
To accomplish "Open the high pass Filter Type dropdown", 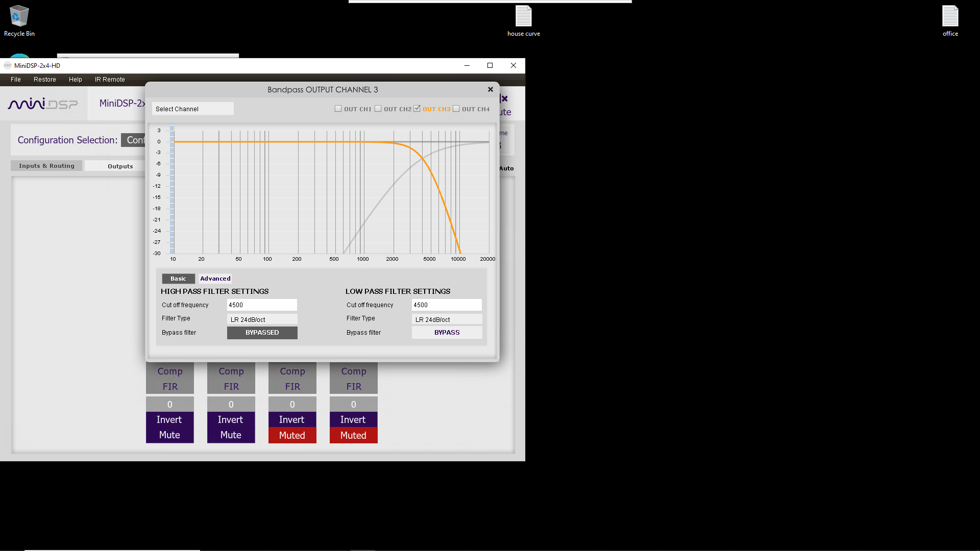I will click(x=262, y=319).
